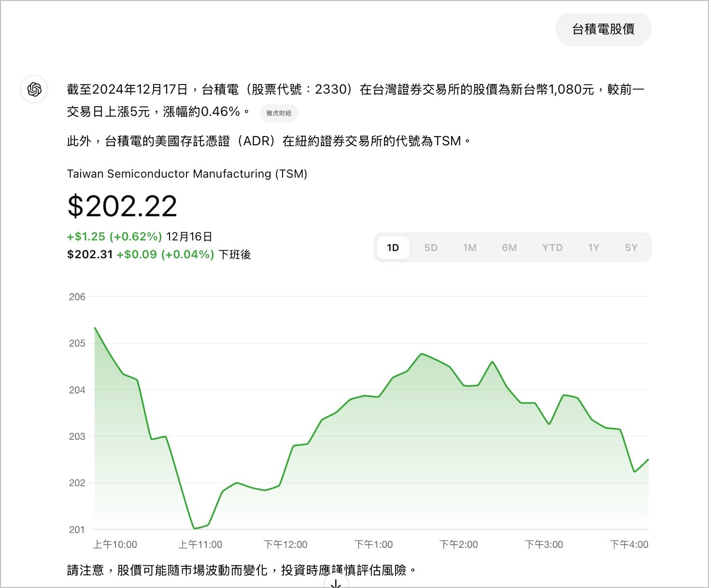Click the 201 y-axis label
The height and width of the screenshot is (588, 709).
[x=77, y=530]
